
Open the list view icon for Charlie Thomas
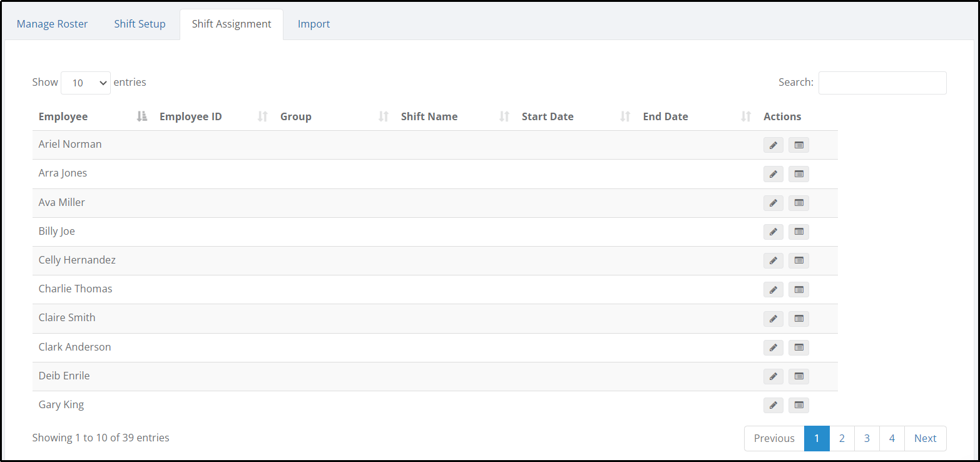pyautogui.click(x=799, y=289)
